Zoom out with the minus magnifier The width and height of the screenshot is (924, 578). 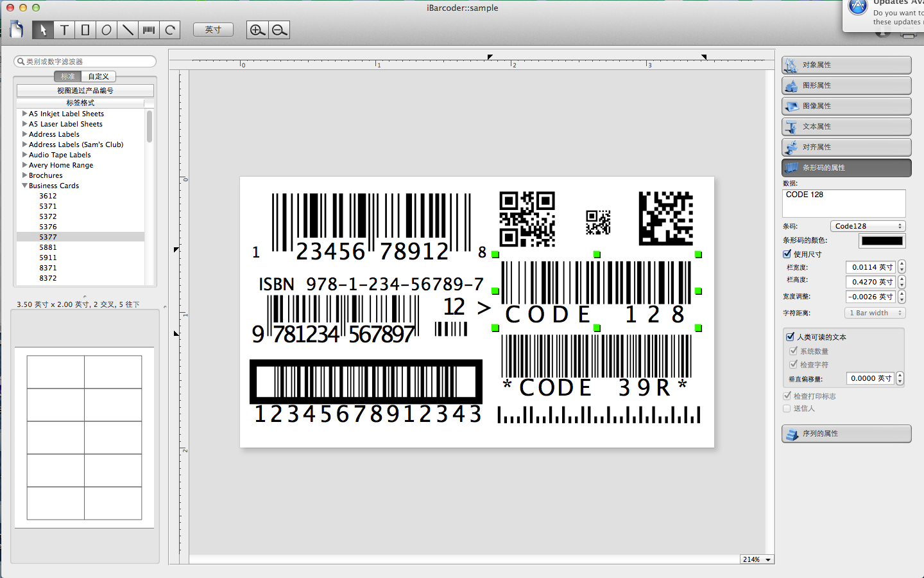click(279, 30)
